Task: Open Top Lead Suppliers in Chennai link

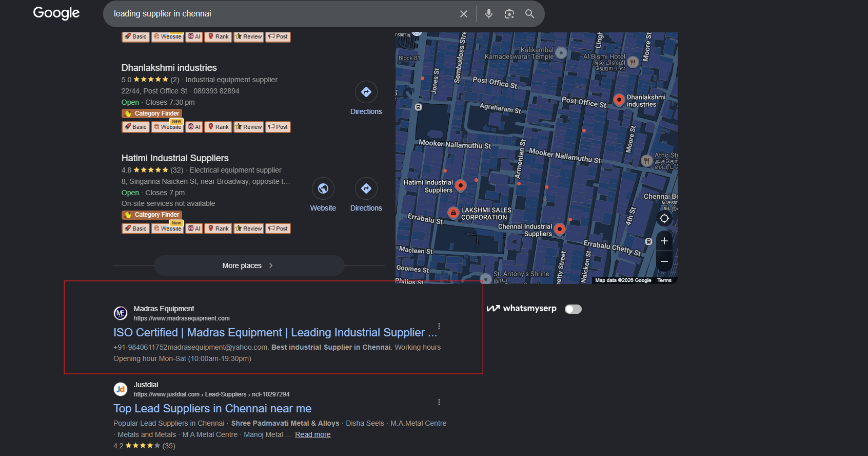Action: coord(212,409)
